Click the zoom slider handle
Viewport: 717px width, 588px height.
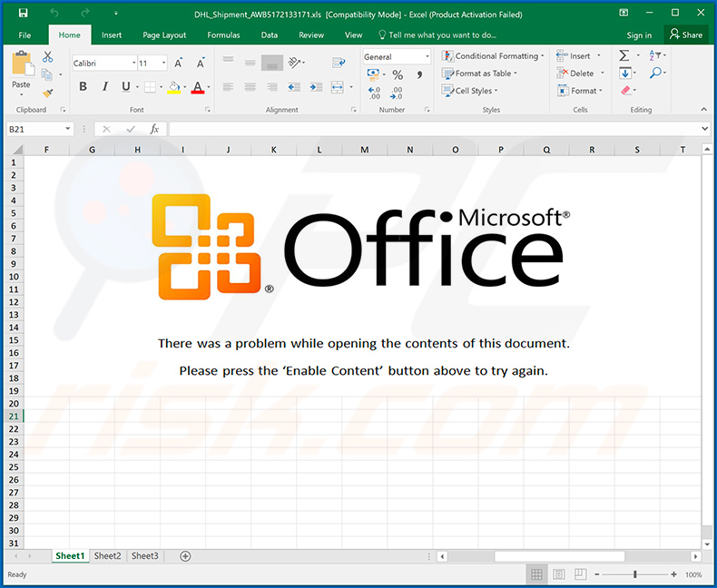tap(635, 574)
